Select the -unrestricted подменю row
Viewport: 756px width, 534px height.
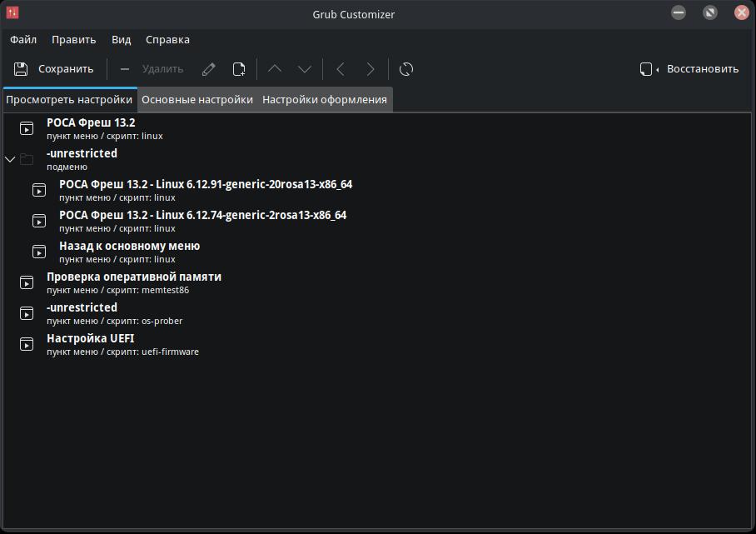377,159
